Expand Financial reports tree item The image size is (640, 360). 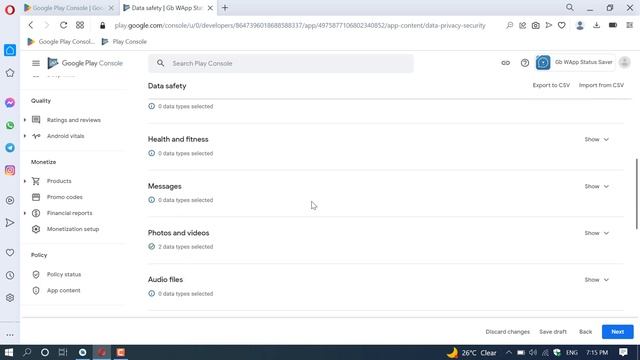pyautogui.click(x=25, y=213)
